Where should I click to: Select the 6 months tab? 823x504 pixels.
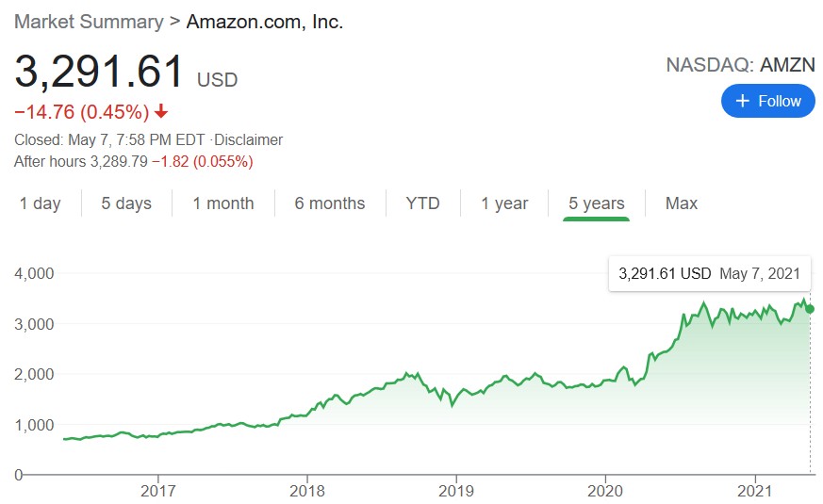pyautogui.click(x=330, y=203)
